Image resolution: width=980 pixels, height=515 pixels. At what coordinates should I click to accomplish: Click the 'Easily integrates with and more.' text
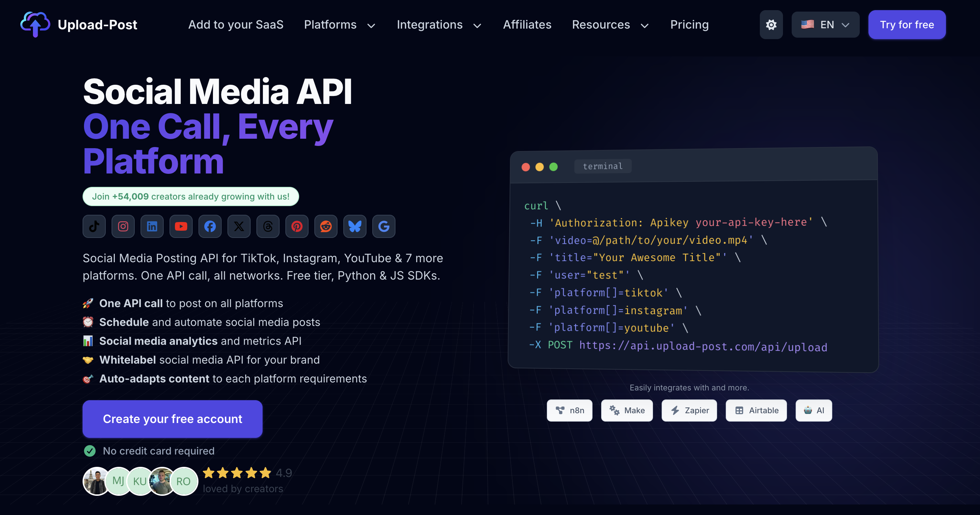coord(689,388)
